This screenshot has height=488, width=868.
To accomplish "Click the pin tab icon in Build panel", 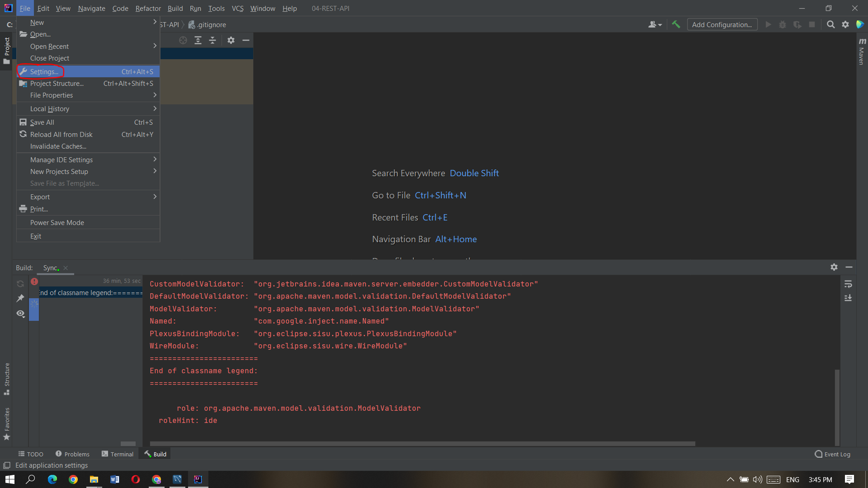I will (20, 298).
